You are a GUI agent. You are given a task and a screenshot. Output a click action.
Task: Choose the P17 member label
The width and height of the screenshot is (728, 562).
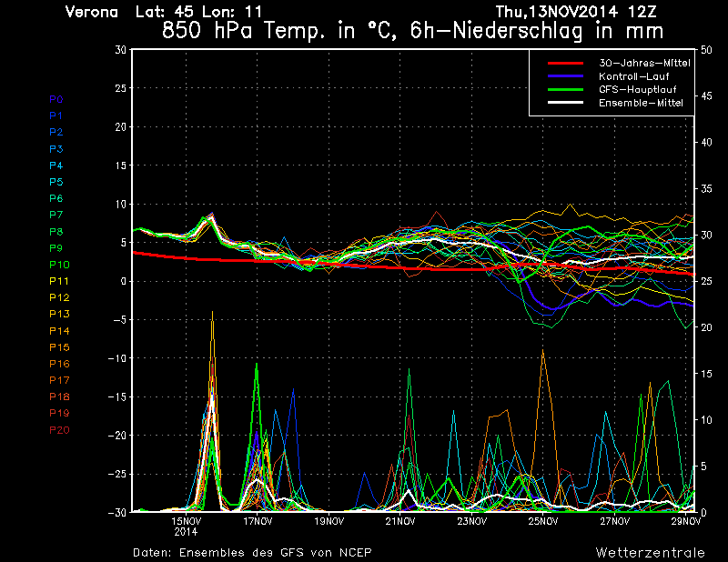59,380
